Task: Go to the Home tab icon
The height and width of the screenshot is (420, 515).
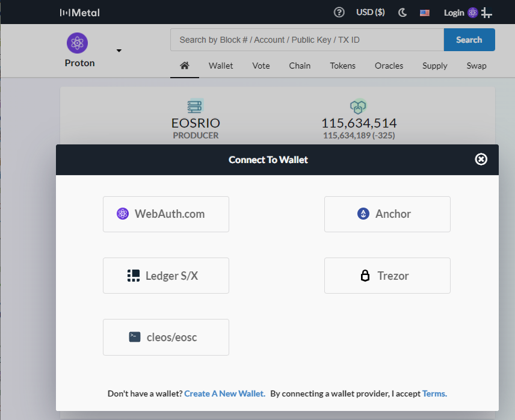Action: tap(185, 66)
